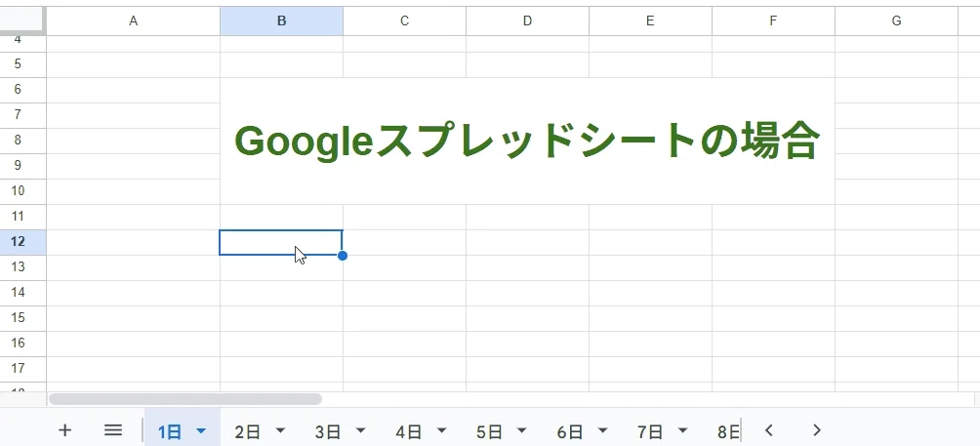The width and height of the screenshot is (980, 446).
Task: Switch to the 4日 sheet tab
Action: coord(409,431)
